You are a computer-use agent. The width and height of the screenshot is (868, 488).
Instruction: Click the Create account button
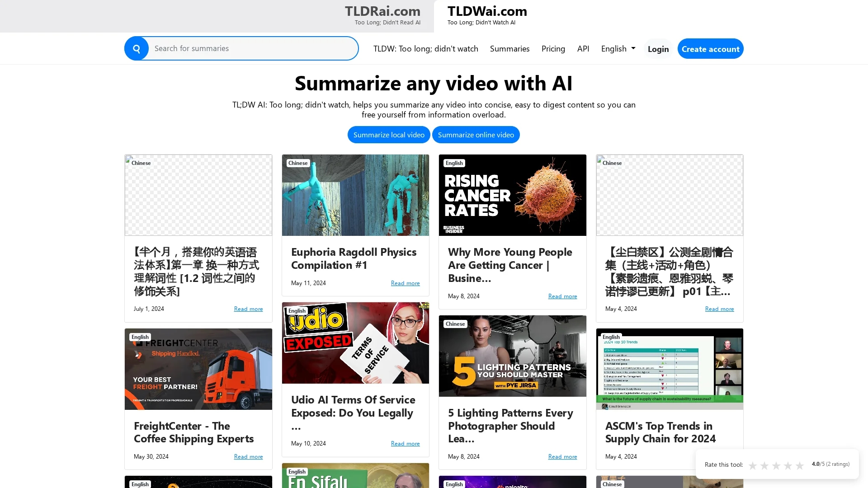tap(710, 49)
